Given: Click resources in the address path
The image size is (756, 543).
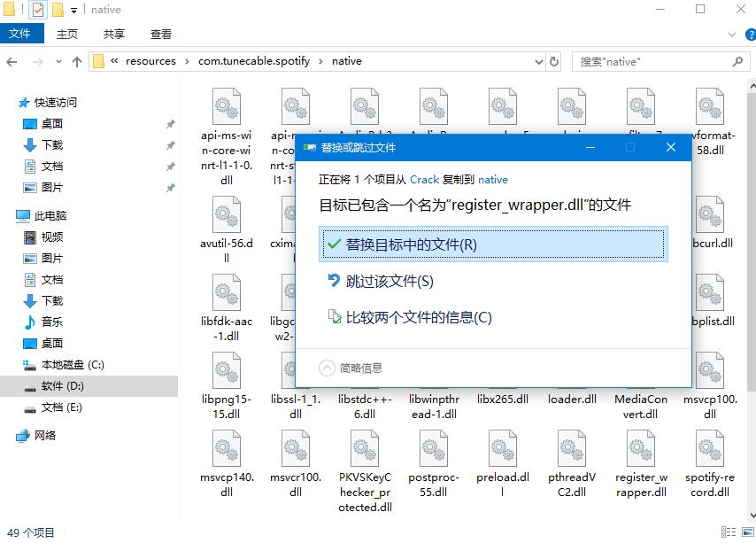Looking at the screenshot, I should coord(150,61).
